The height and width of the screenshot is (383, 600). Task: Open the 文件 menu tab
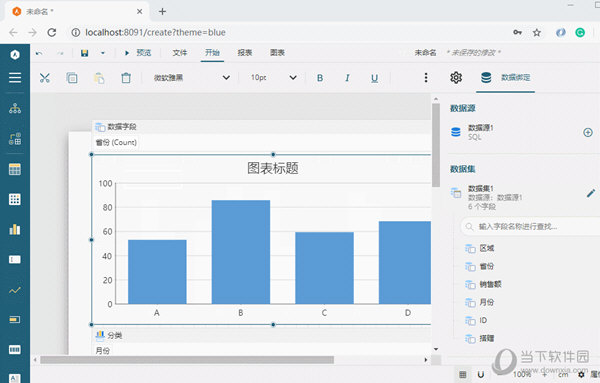(180, 53)
